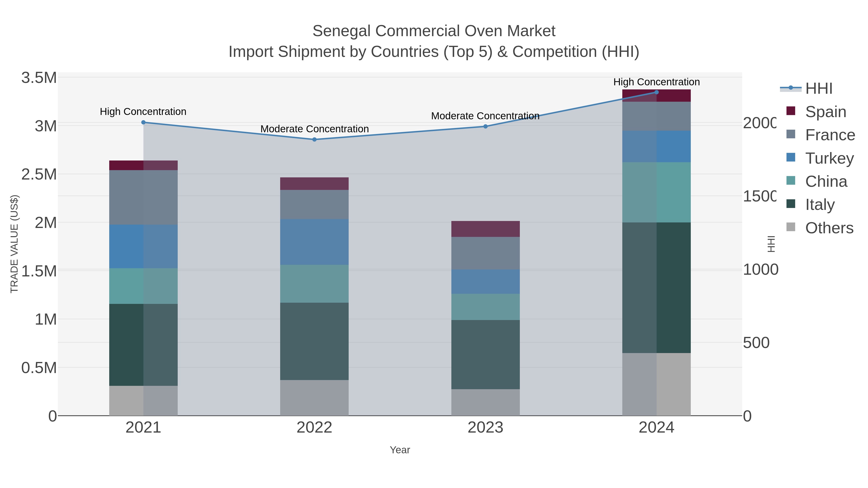Viewport: 868px width, 488px height.
Task: Click the 0.5M y-axis tick label
Action: point(39,368)
